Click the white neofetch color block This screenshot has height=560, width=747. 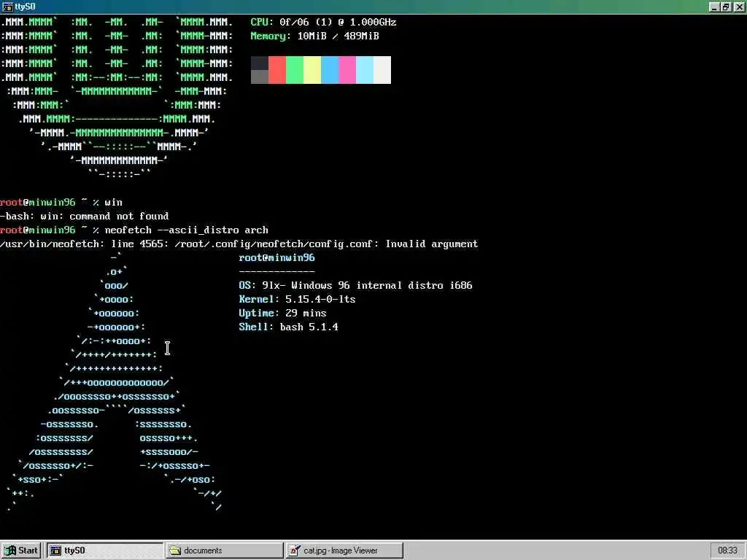click(382, 70)
